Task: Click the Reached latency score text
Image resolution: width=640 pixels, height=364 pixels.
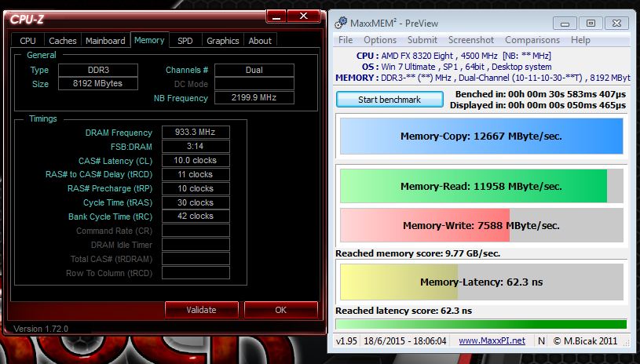Action: (404, 311)
